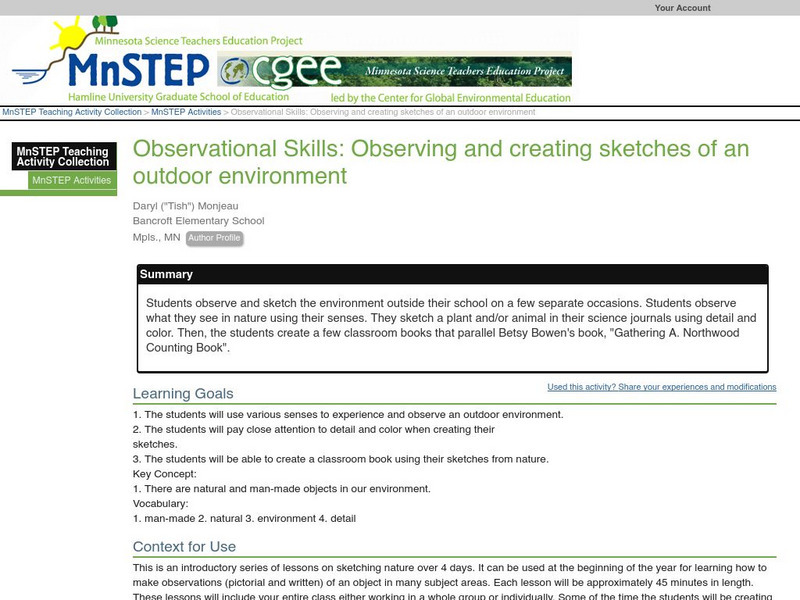The height and width of the screenshot is (600, 800).
Task: Click the Hamline University Graduate School of Education text
Action: 178,96
